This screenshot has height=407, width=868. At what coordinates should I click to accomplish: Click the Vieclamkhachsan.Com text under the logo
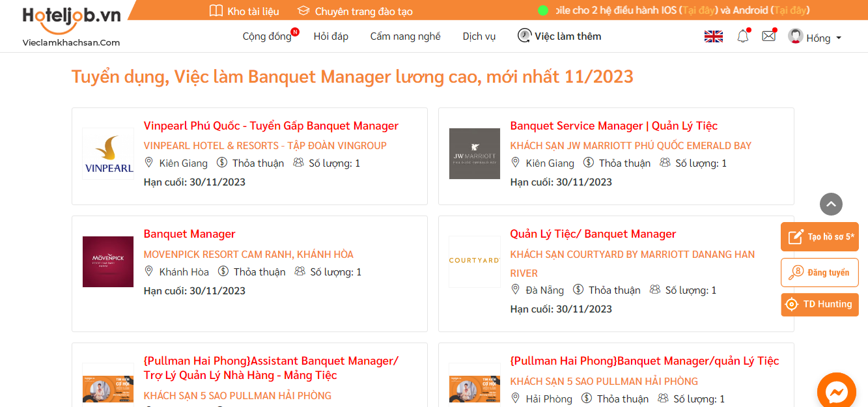click(71, 42)
